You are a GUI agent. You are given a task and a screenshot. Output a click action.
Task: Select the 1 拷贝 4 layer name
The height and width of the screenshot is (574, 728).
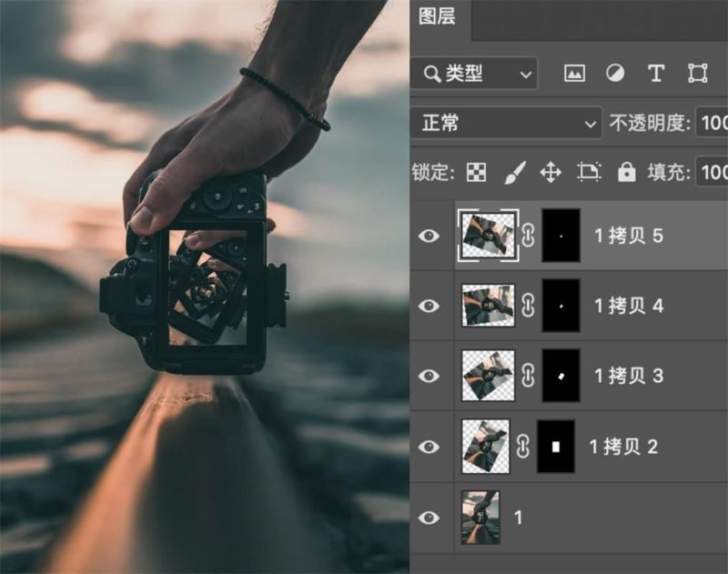point(629,307)
